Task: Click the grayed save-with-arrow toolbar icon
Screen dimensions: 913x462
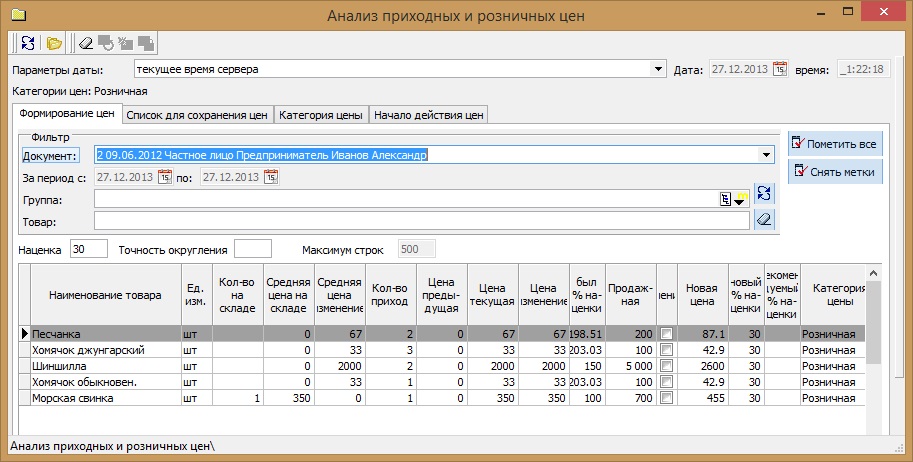Action: pyautogui.click(x=105, y=43)
